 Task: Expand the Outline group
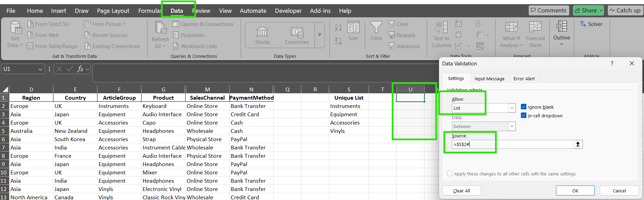(x=561, y=33)
